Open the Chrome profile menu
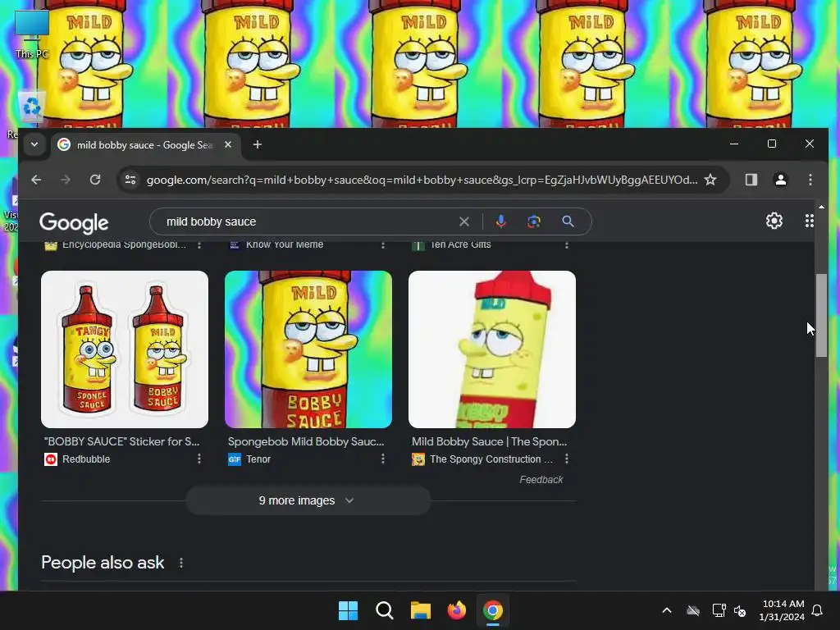Viewport: 840px width, 630px height. (781, 180)
